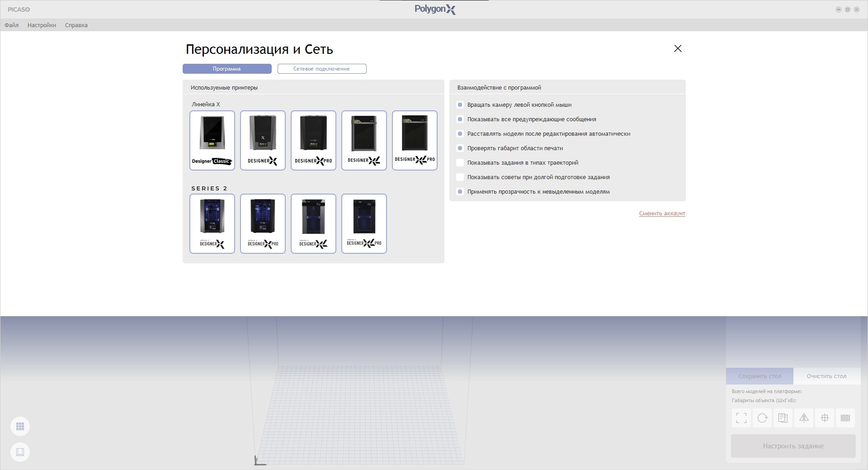Switch to the Программа tab

tap(227, 69)
